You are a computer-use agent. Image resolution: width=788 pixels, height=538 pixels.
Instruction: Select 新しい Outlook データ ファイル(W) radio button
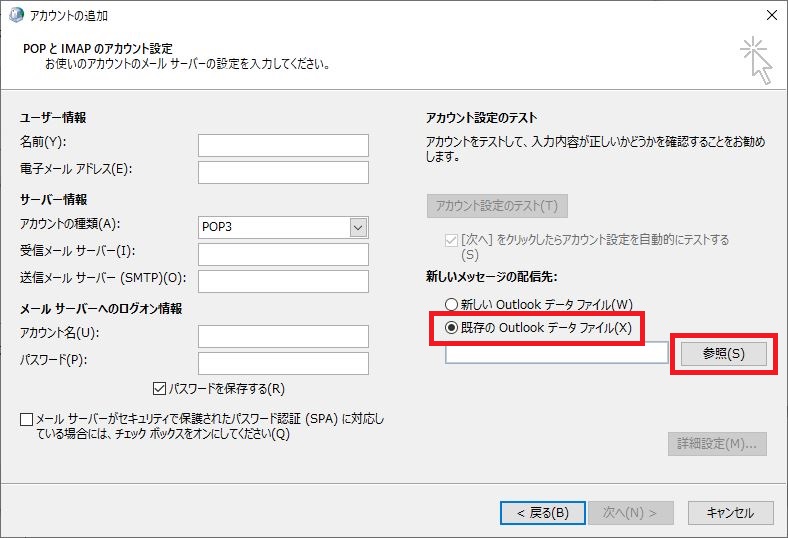coord(451,304)
